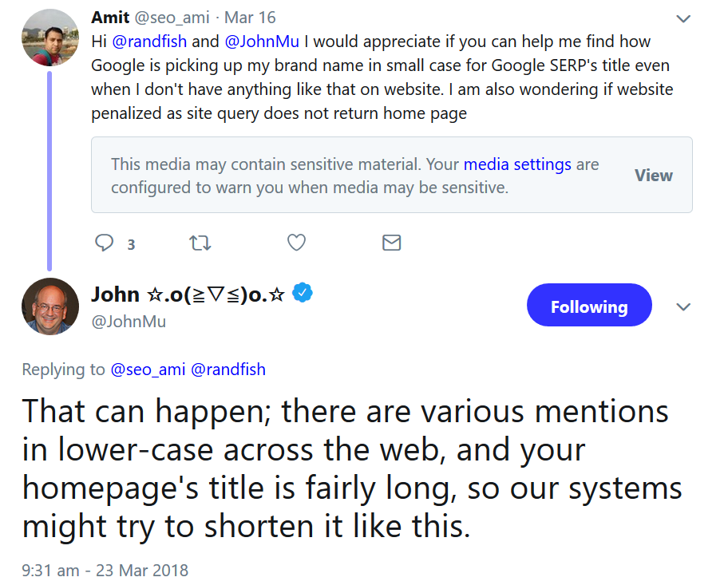Retweet Amit's tweet

tap(200, 243)
